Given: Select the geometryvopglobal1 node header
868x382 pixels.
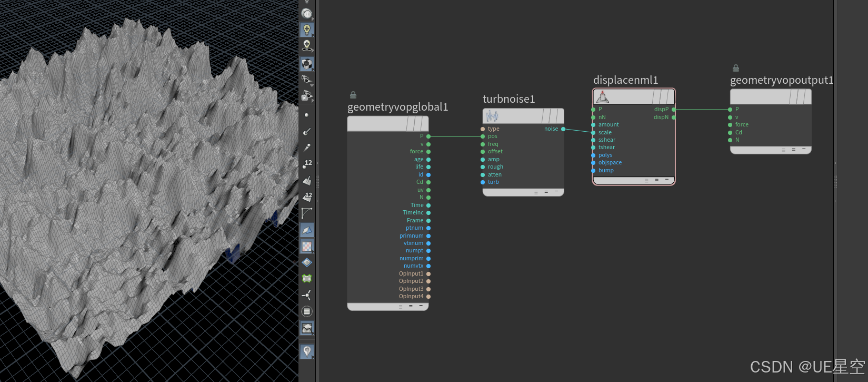Looking at the screenshot, I should (388, 124).
